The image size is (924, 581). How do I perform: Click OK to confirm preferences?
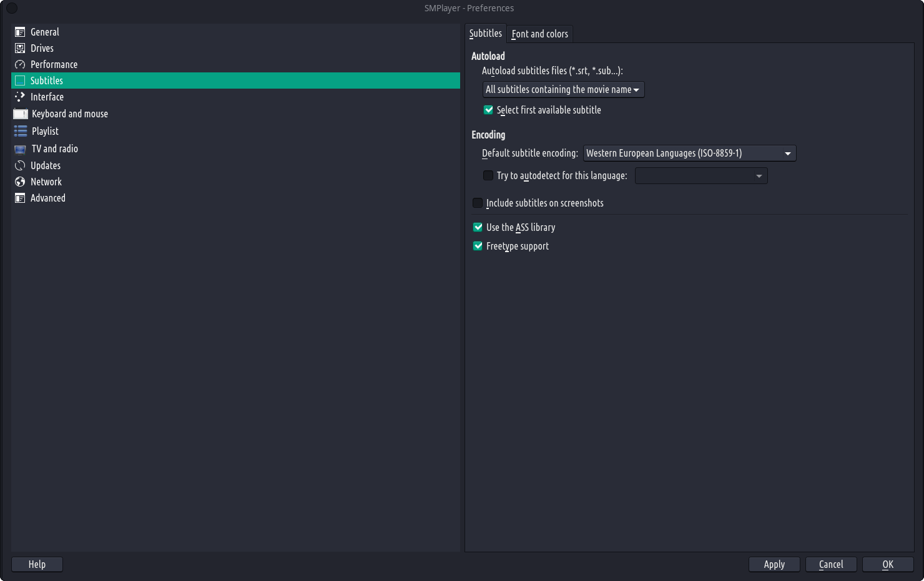(x=888, y=564)
